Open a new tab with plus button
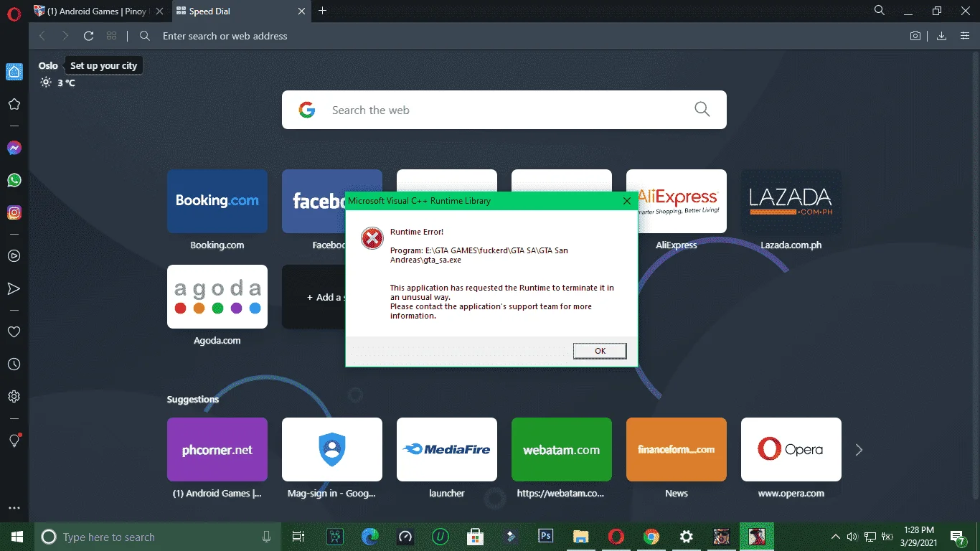The width and height of the screenshot is (980, 551). pos(323,11)
